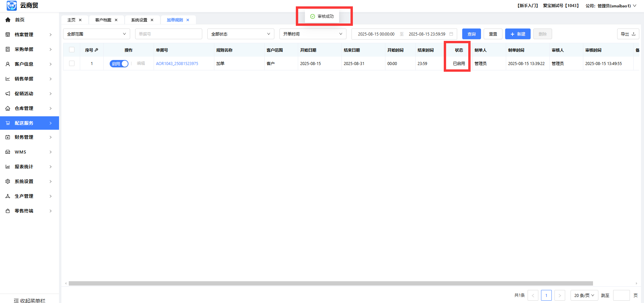
Task: Toggle the 启用 switch in row 1
Action: coord(119,64)
